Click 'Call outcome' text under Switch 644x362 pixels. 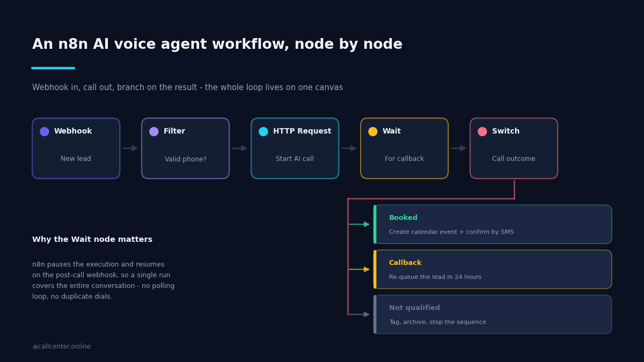click(514, 159)
